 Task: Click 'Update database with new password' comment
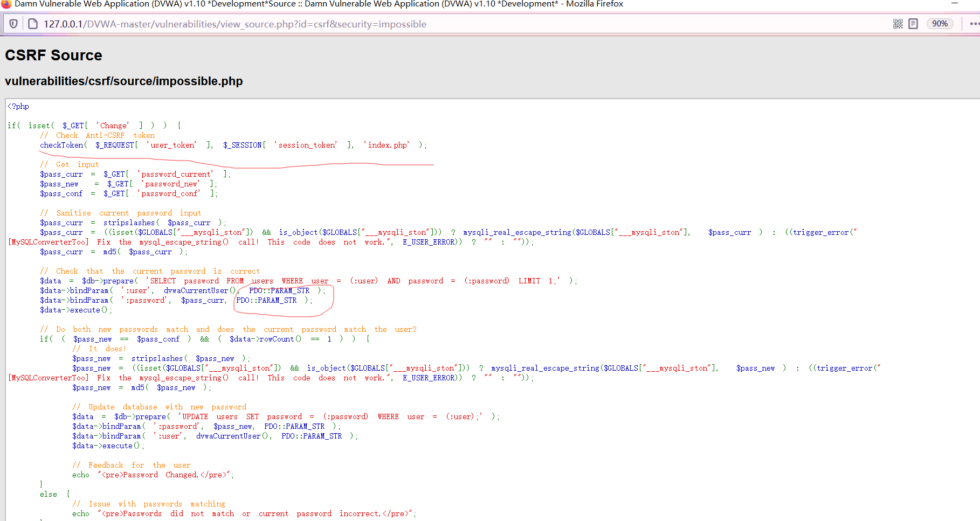160,407
